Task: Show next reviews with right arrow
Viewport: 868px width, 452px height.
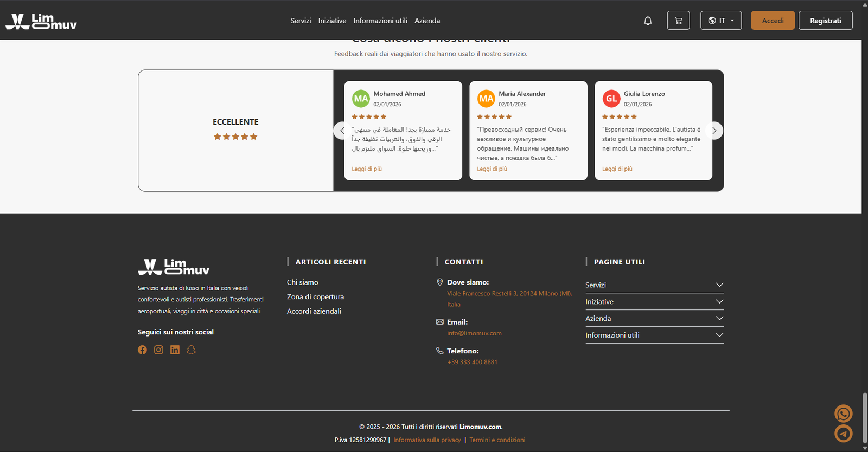Action: [714, 131]
